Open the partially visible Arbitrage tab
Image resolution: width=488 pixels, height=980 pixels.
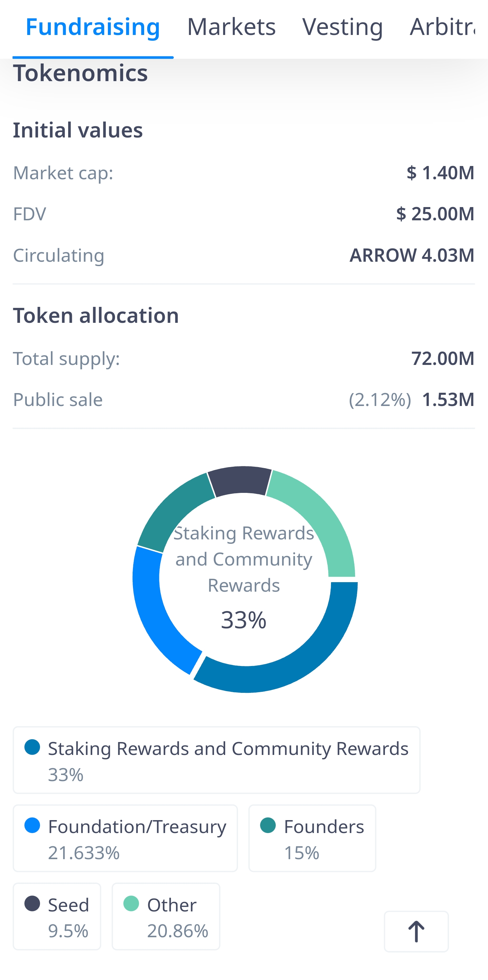[443, 27]
